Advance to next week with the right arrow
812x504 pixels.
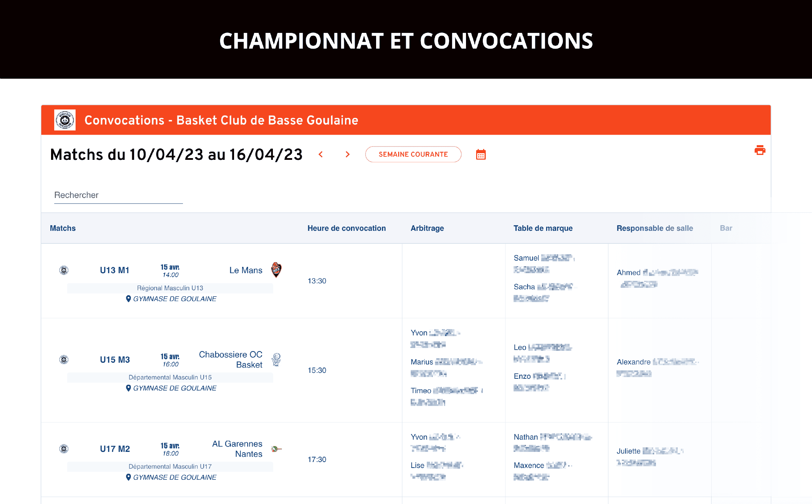pos(347,154)
